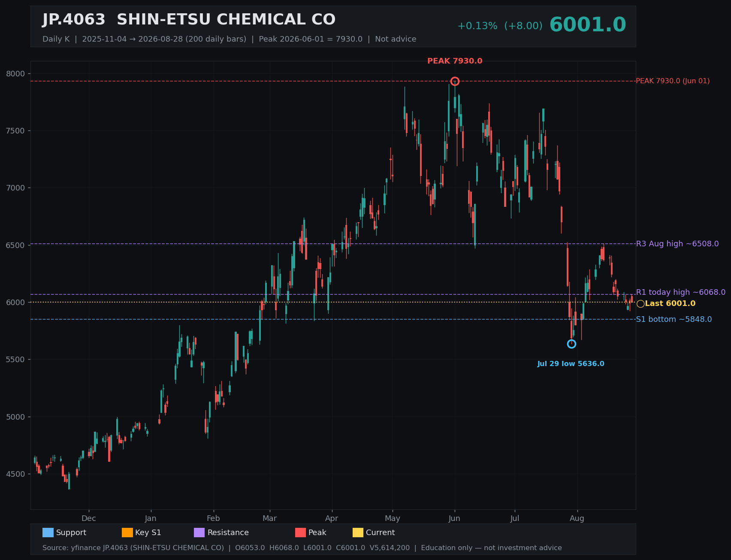Click the "+0.13% (+8.00)" change value

click(x=500, y=26)
